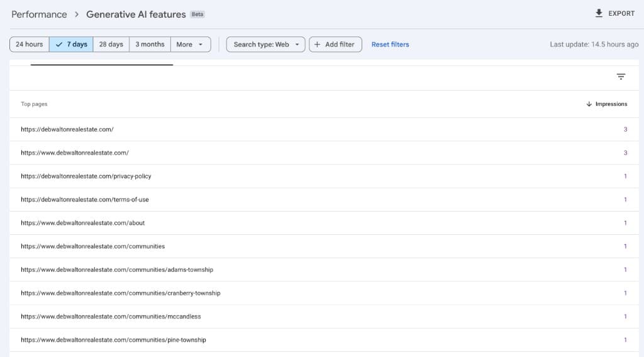
Task: Select the 28 days date range
Action: [111, 45]
